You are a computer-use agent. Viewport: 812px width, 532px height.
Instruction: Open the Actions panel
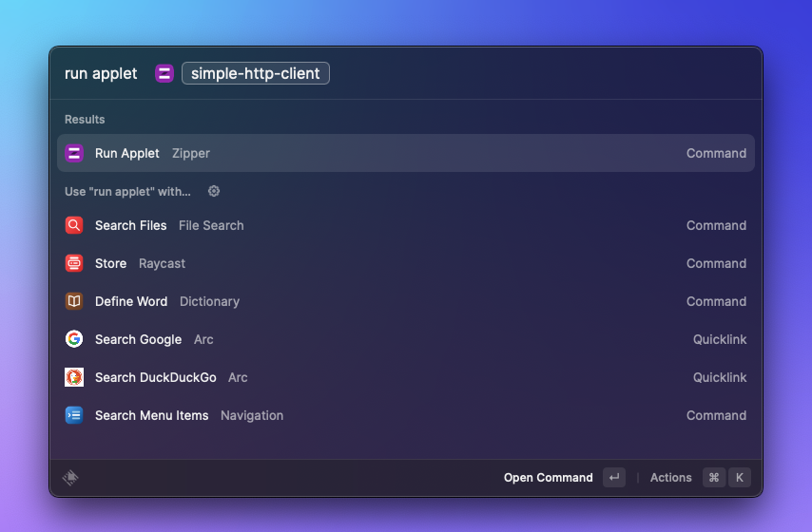click(x=671, y=478)
